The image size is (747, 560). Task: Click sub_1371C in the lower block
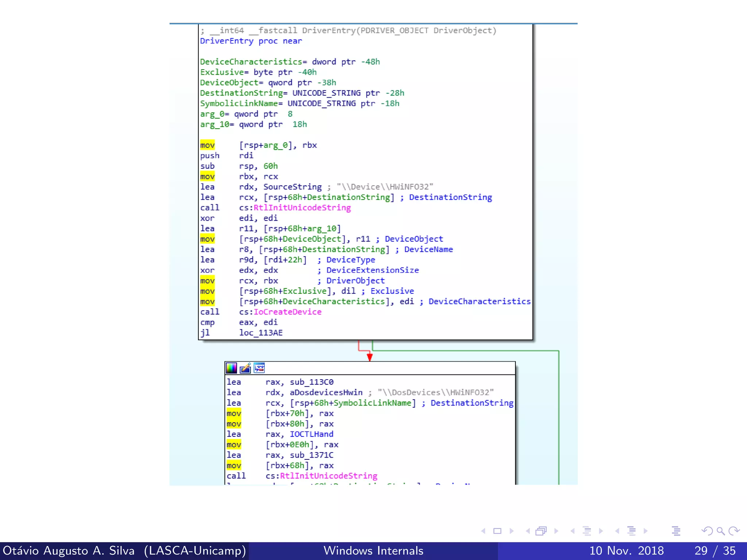(311, 455)
